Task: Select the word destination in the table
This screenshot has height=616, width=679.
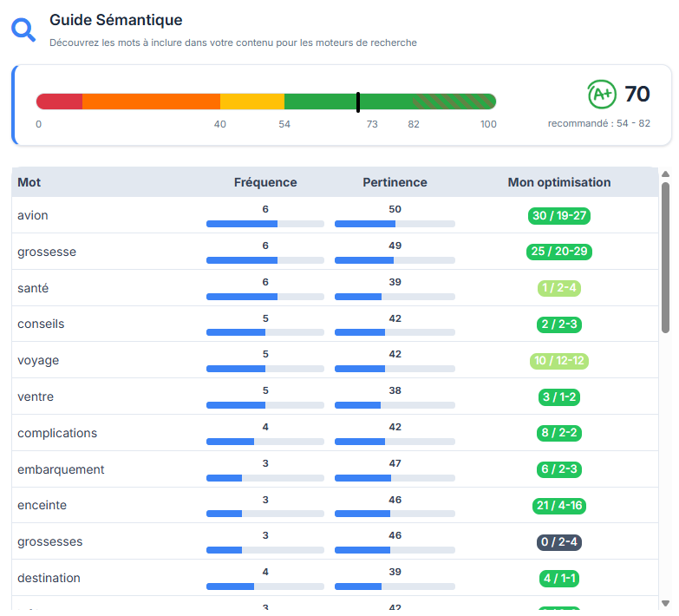Action: tap(49, 579)
